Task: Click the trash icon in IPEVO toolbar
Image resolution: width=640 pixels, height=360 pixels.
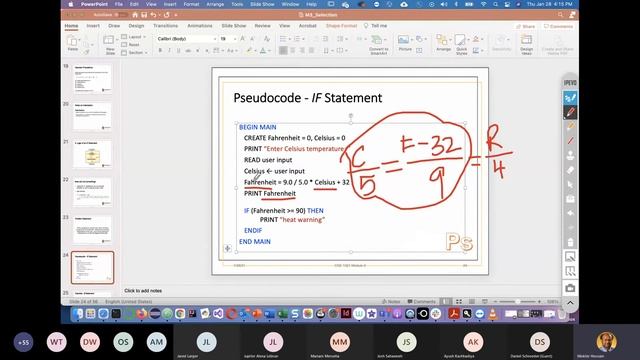Action: click(570, 242)
